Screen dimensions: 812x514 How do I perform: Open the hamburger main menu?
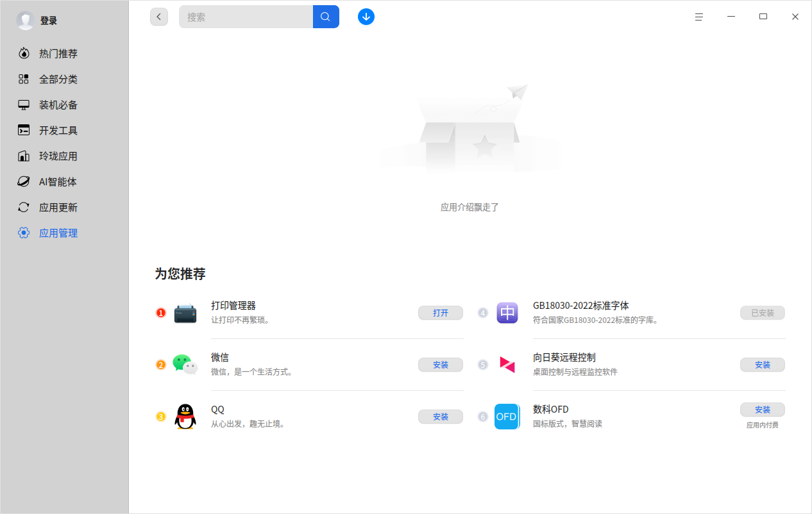pyautogui.click(x=699, y=17)
